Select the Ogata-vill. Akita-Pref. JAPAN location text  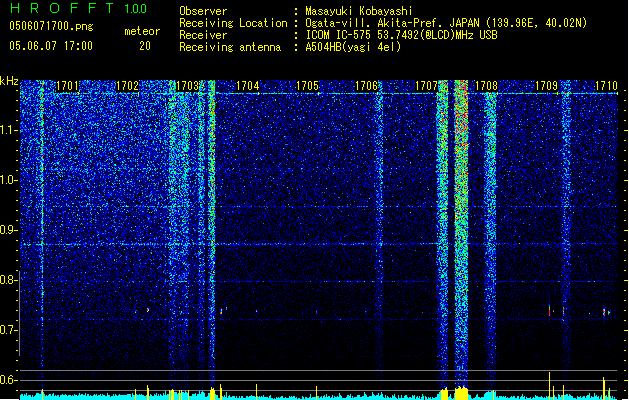click(446, 23)
